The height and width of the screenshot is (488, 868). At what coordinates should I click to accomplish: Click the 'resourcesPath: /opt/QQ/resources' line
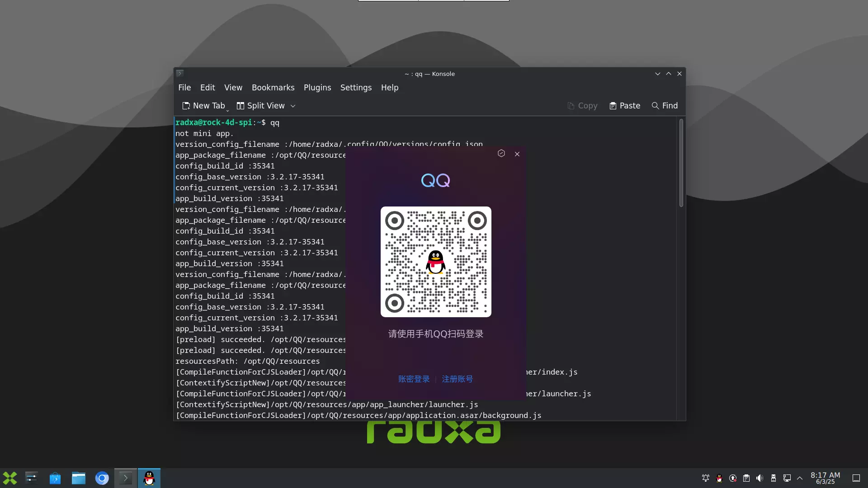[x=247, y=361]
